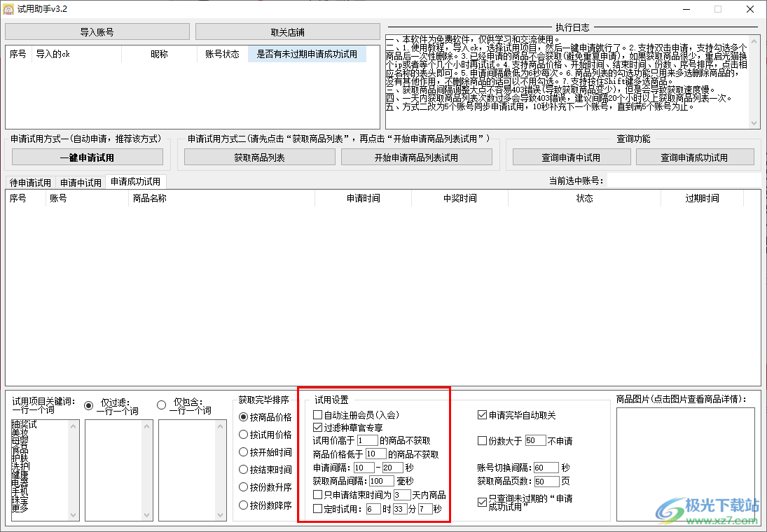Choose sort 按份数降序
The width and height of the screenshot is (767, 532).
(x=243, y=505)
